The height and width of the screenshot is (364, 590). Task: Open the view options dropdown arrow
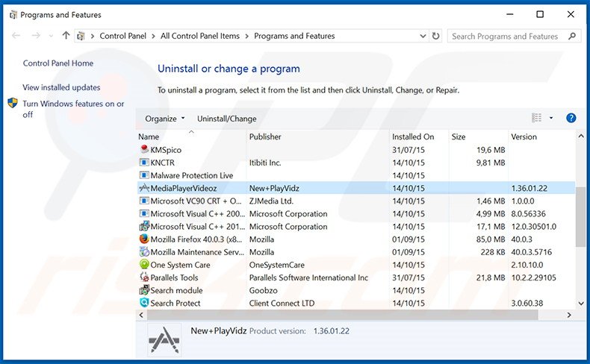point(551,118)
